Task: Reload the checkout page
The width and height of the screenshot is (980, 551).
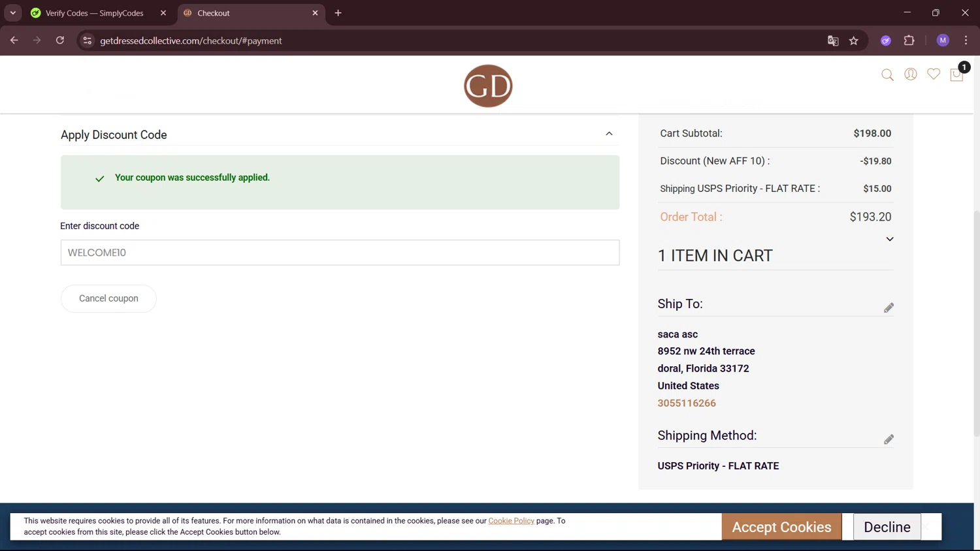Action: point(60,40)
